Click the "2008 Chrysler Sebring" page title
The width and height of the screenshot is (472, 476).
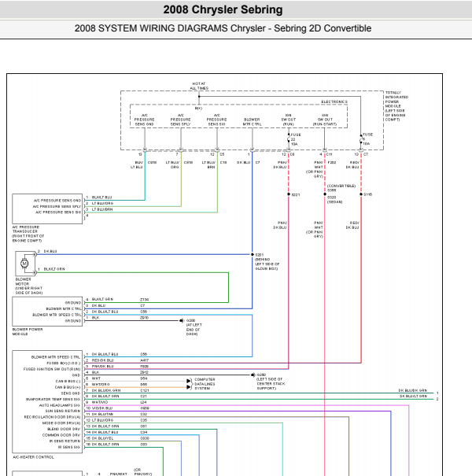223,9
